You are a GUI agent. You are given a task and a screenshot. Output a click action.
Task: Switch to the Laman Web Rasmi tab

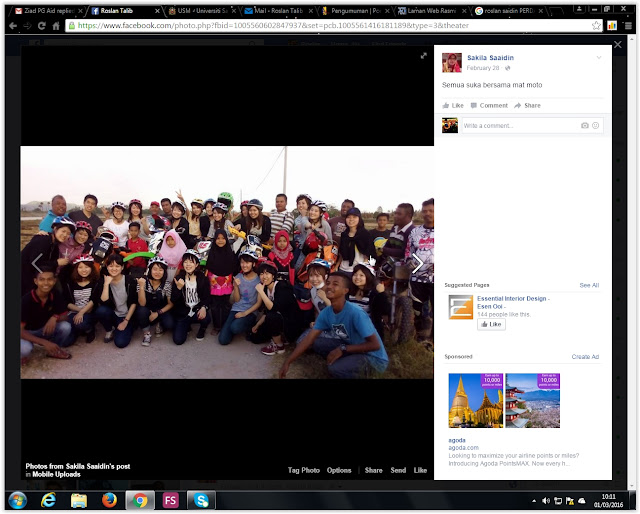click(431, 11)
